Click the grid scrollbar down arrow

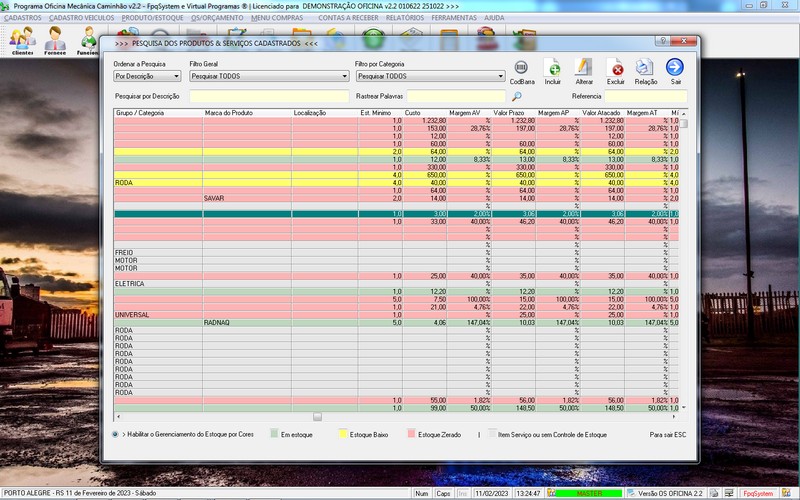point(684,408)
